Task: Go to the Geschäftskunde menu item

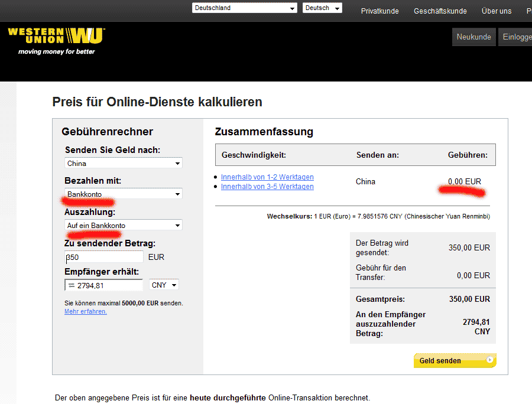Action: 440,11
